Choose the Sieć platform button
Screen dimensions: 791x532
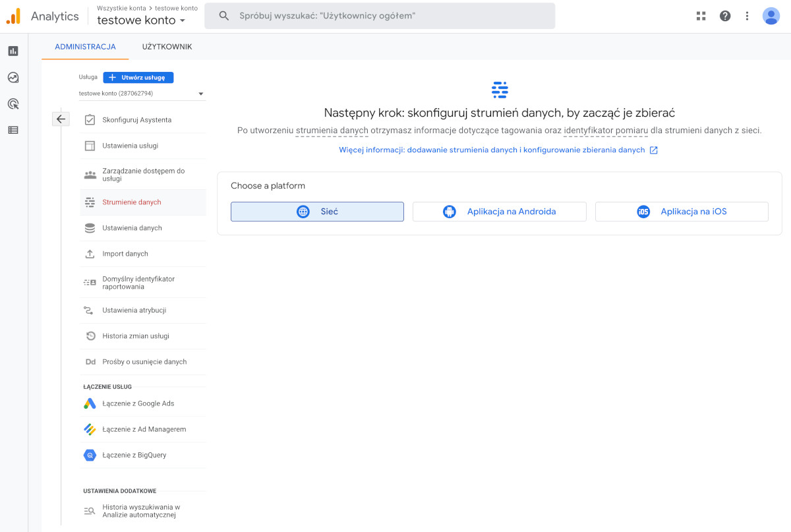point(317,212)
